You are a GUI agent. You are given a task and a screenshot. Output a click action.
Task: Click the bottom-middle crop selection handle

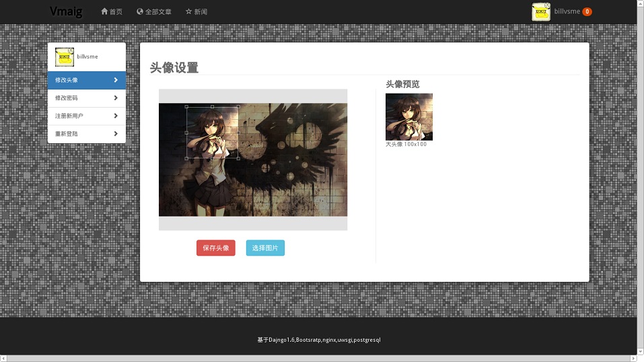[x=213, y=158]
